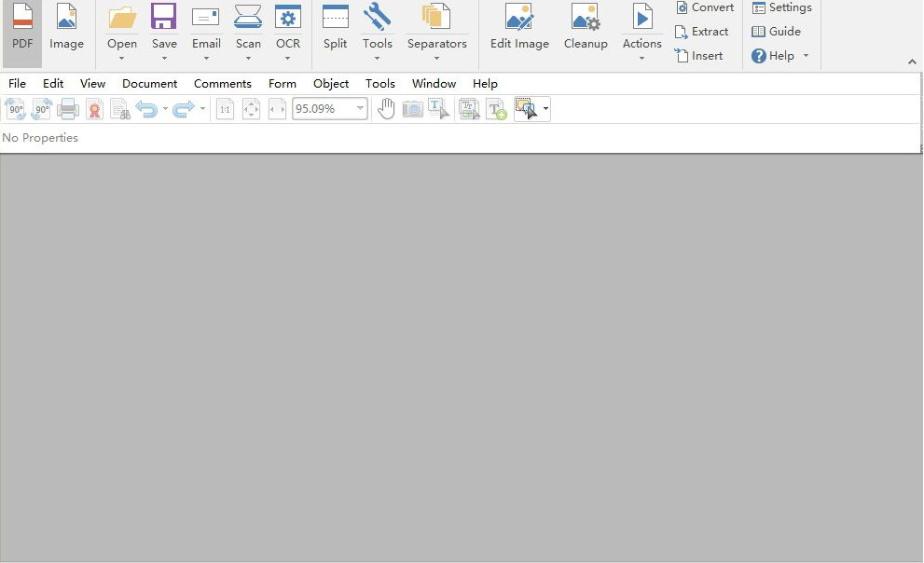Click the select comments tool icon
The image size is (924, 563).
coord(526,109)
